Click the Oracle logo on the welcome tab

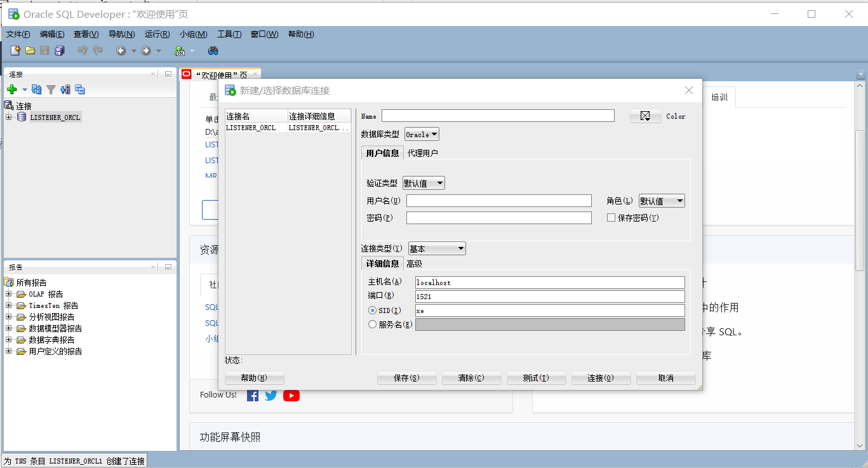pyautogui.click(x=187, y=74)
